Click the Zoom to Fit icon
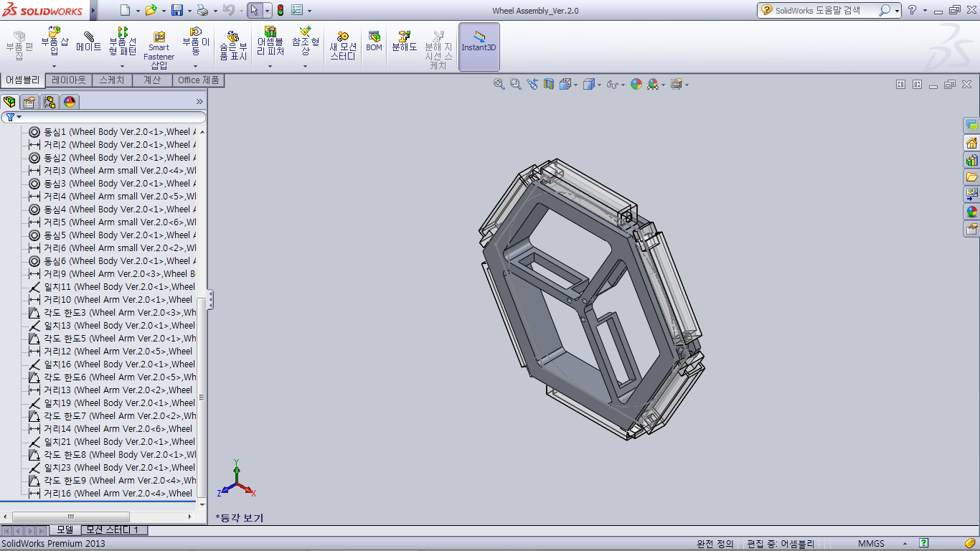Image resolution: width=980 pixels, height=551 pixels. [x=499, y=84]
